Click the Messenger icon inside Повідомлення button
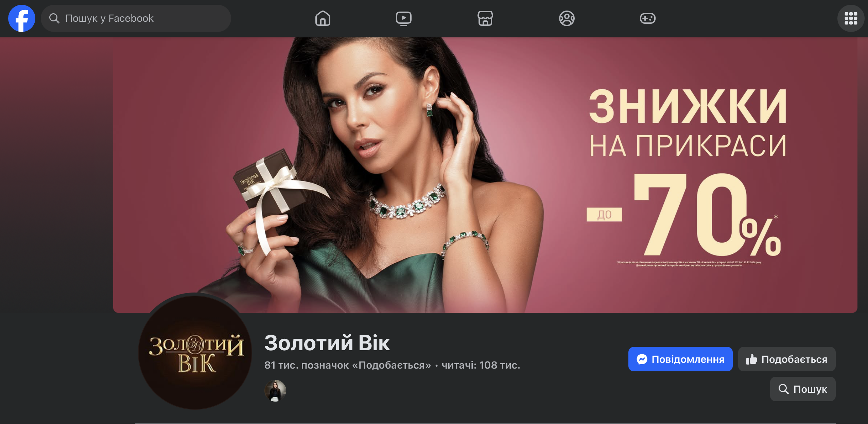The width and height of the screenshot is (868, 424). pos(642,359)
